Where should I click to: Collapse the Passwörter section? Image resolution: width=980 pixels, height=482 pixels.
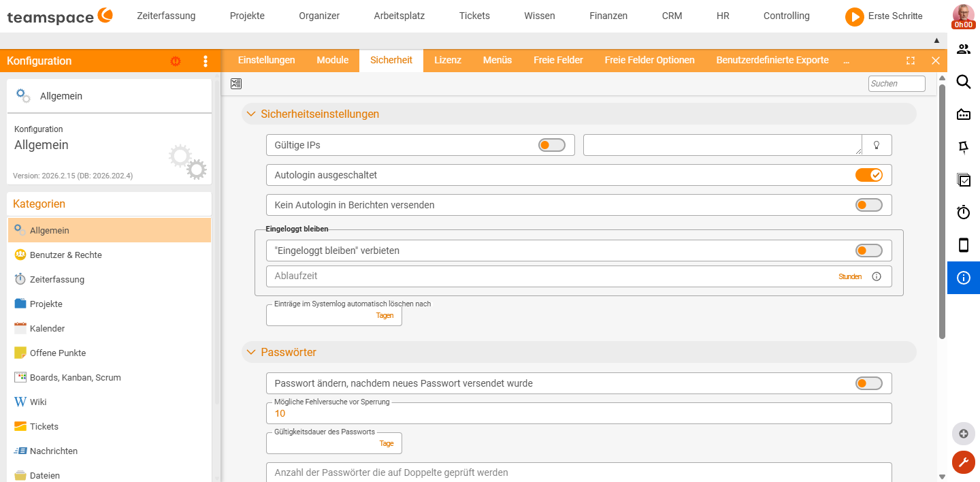coord(251,353)
